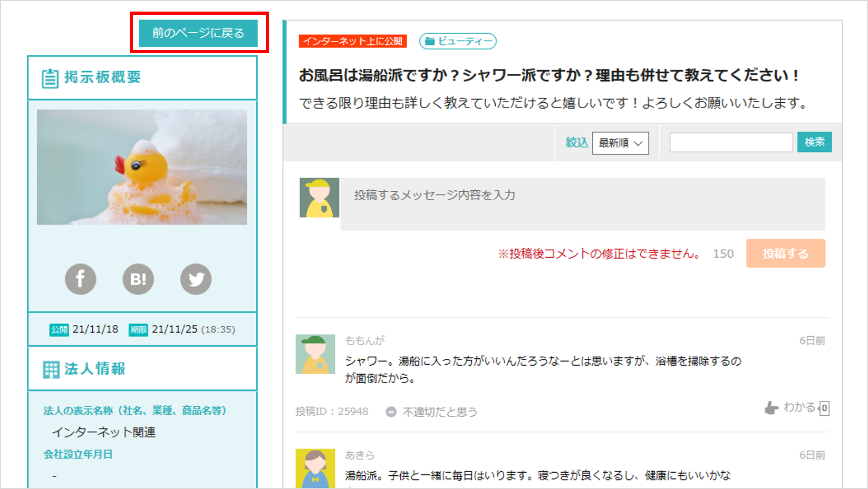This screenshot has height=489, width=868.
Task: Share on Facebook via the circle icon
Action: (80, 279)
